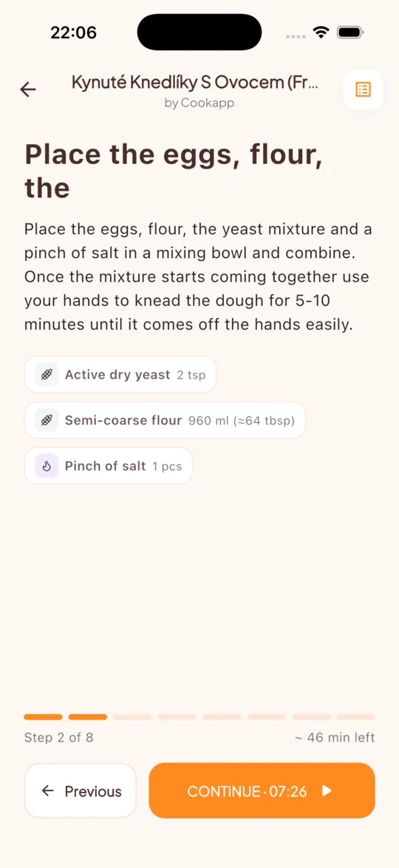
Task: Tap the Step 2 of 8 indicator
Action: point(58,737)
